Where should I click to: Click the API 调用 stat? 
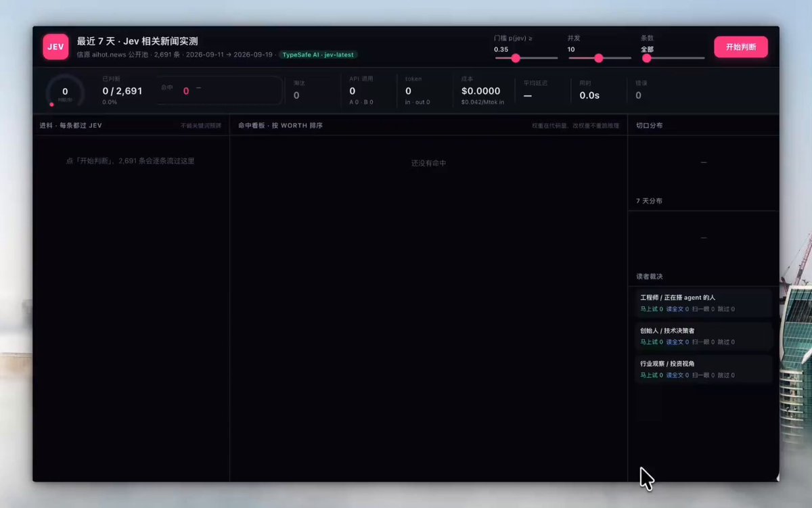point(362,91)
